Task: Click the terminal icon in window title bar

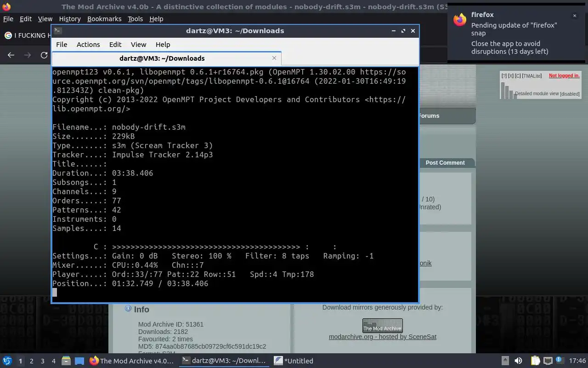Action: click(57, 31)
